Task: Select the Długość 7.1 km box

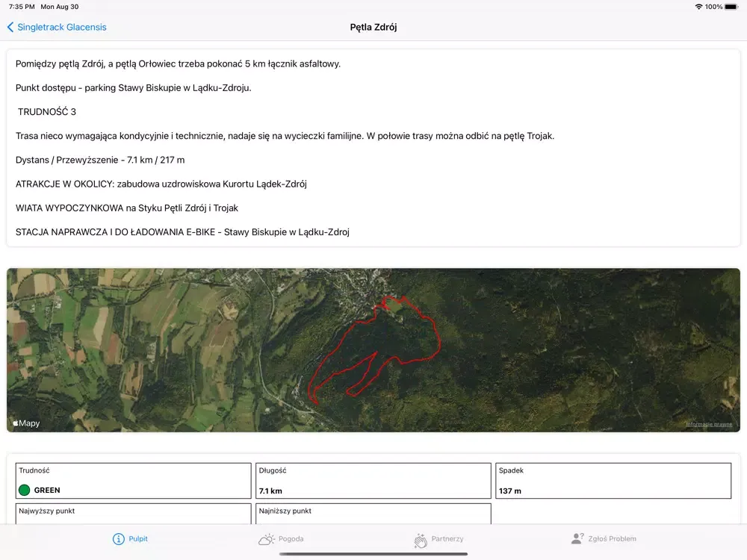Action: point(373,480)
